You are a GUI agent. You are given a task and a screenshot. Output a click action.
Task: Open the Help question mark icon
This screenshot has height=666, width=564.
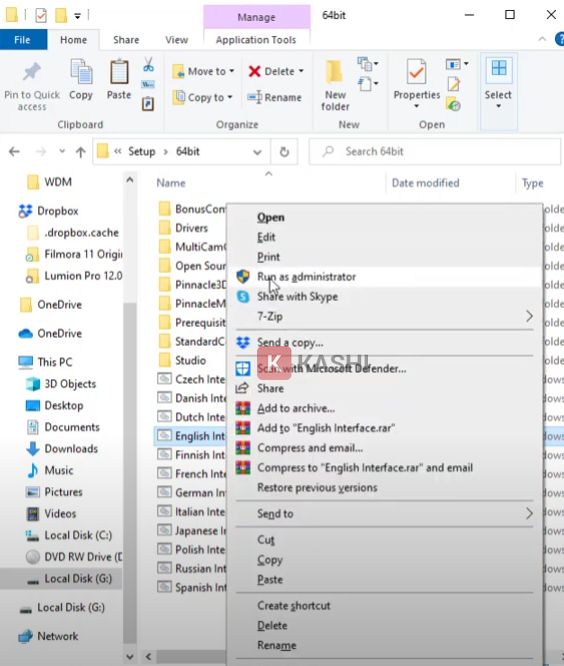pos(559,40)
